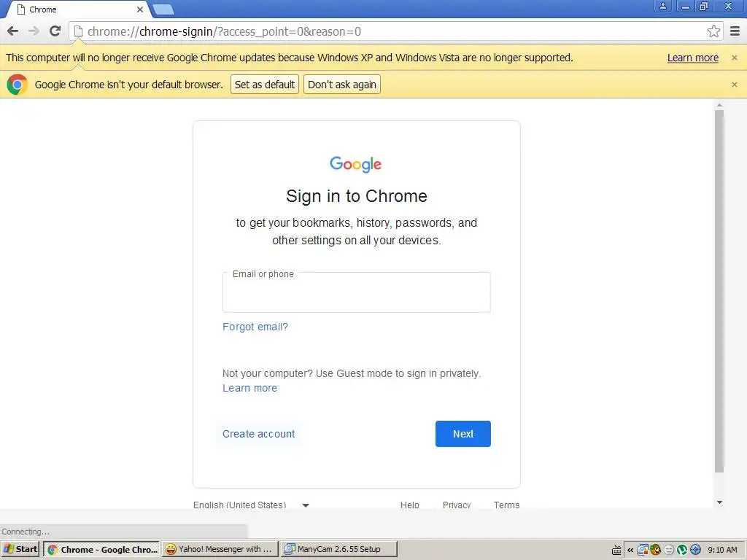Open a new tab

(x=163, y=9)
